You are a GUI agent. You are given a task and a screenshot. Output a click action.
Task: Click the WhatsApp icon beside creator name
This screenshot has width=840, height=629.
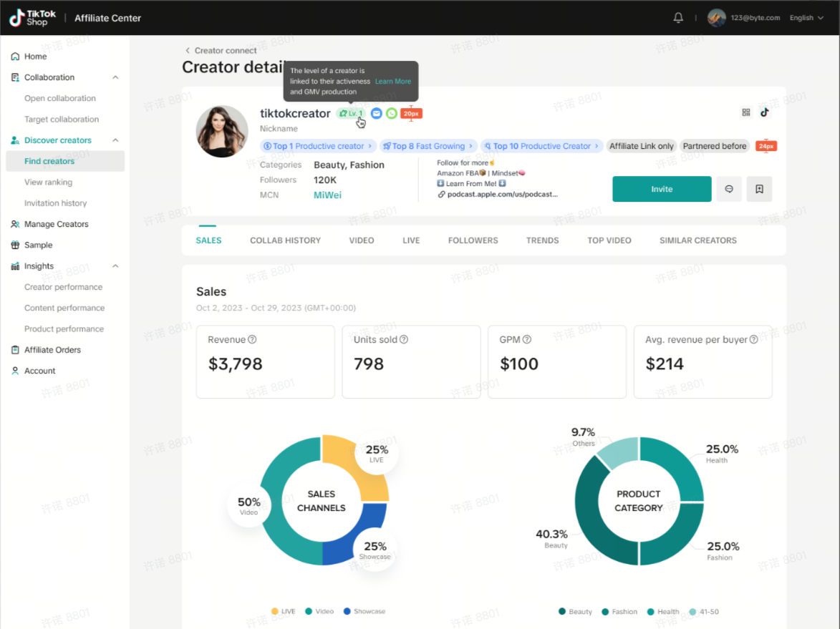click(x=391, y=114)
